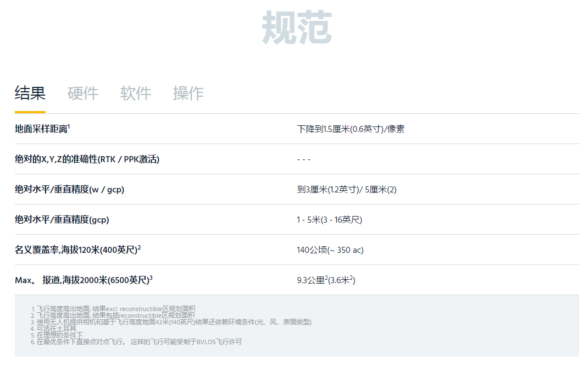Image resolution: width=588 pixels, height=365 pixels.
Task: Open the 软件 tab
Action: pyautogui.click(x=135, y=93)
